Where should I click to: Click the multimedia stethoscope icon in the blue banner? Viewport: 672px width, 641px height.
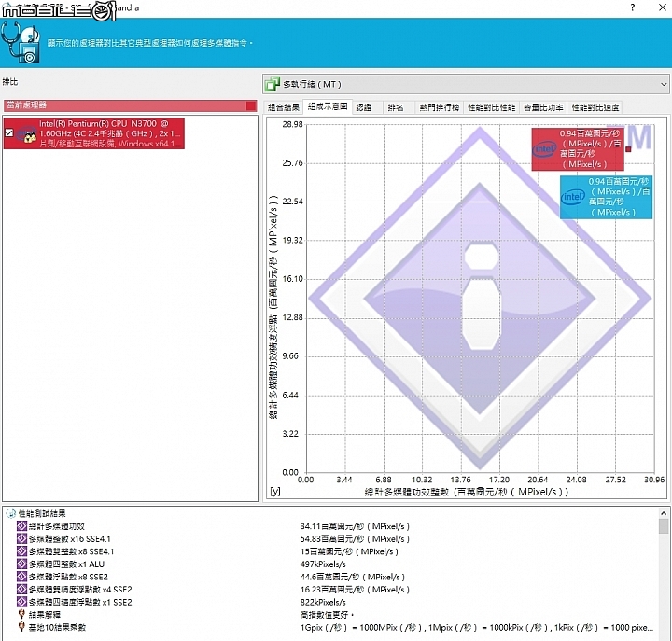[21, 43]
